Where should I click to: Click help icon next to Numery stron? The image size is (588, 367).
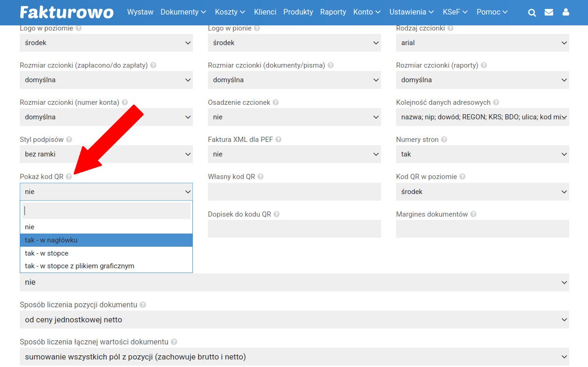pyautogui.click(x=444, y=140)
